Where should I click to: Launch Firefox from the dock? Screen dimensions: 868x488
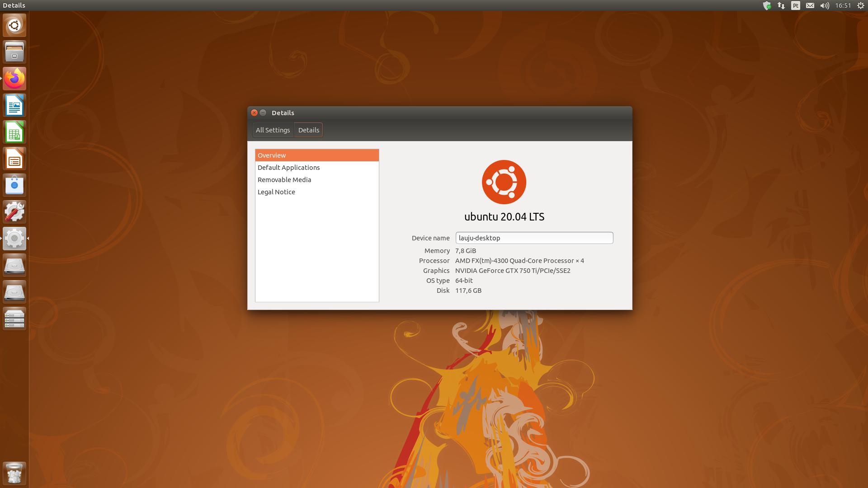pyautogui.click(x=14, y=79)
